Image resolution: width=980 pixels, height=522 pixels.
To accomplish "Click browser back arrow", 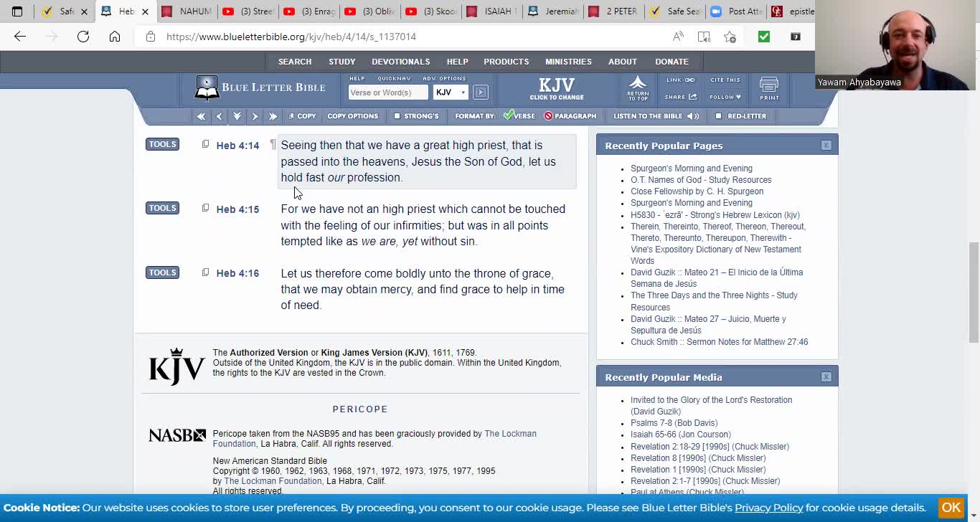I will tap(20, 37).
